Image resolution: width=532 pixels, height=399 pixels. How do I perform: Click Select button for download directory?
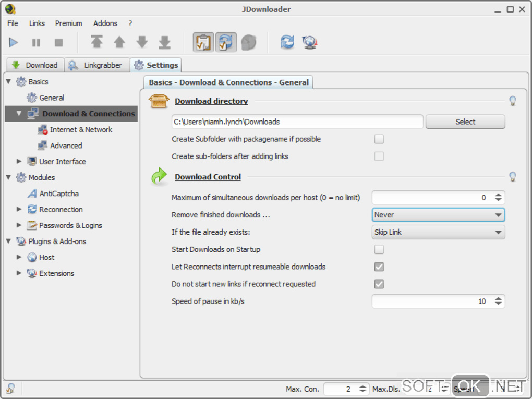(x=465, y=122)
